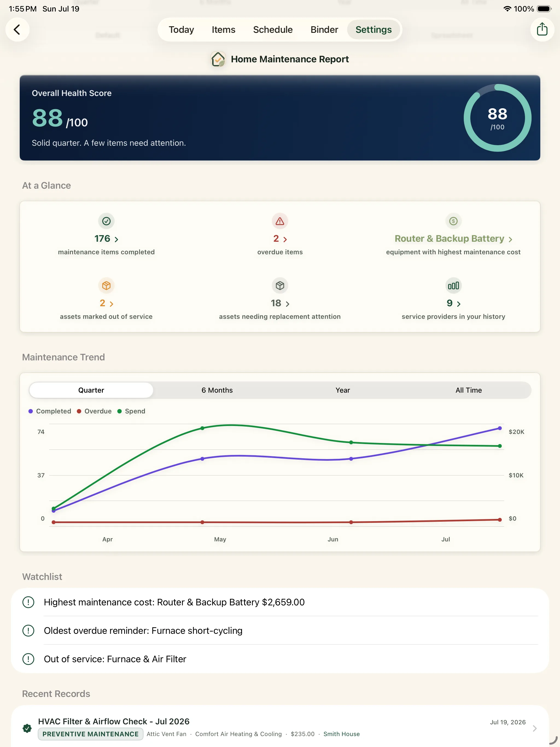Tap the Wi-Fi status icon
This screenshot has width=560, height=747.
[507, 9]
